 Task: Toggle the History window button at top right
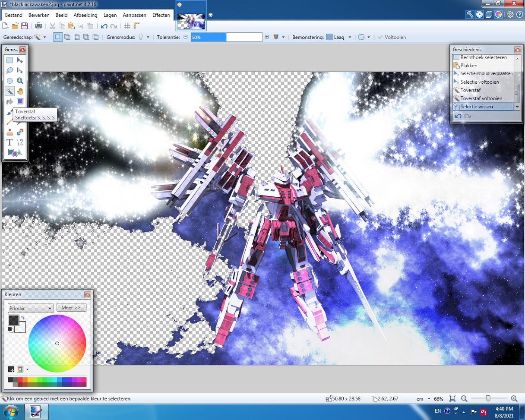480,14
